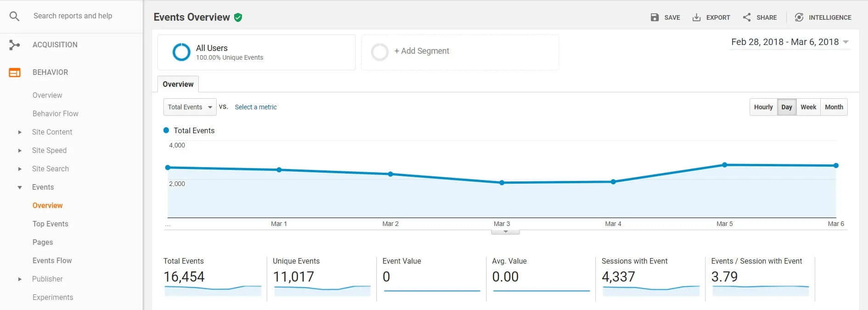Open the Site Speed item
The image size is (868, 310).
[x=50, y=151]
